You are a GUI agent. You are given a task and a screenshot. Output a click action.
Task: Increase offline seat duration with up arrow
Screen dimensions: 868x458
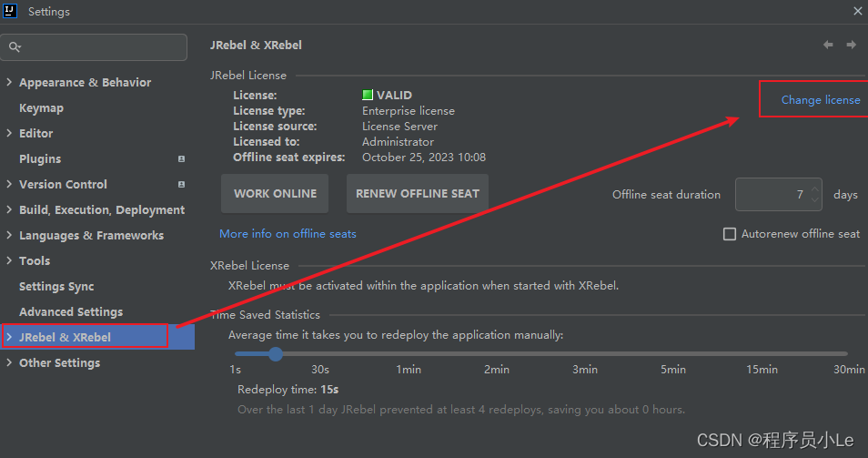click(815, 189)
